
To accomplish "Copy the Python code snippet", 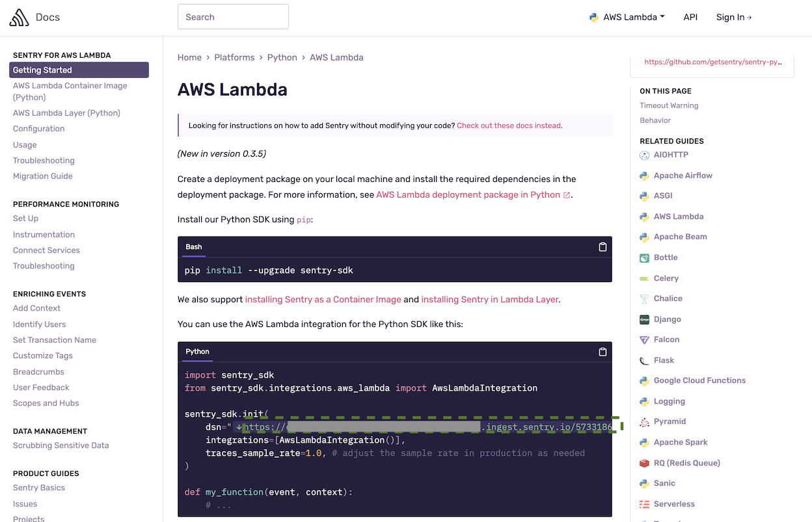I will coord(602,352).
